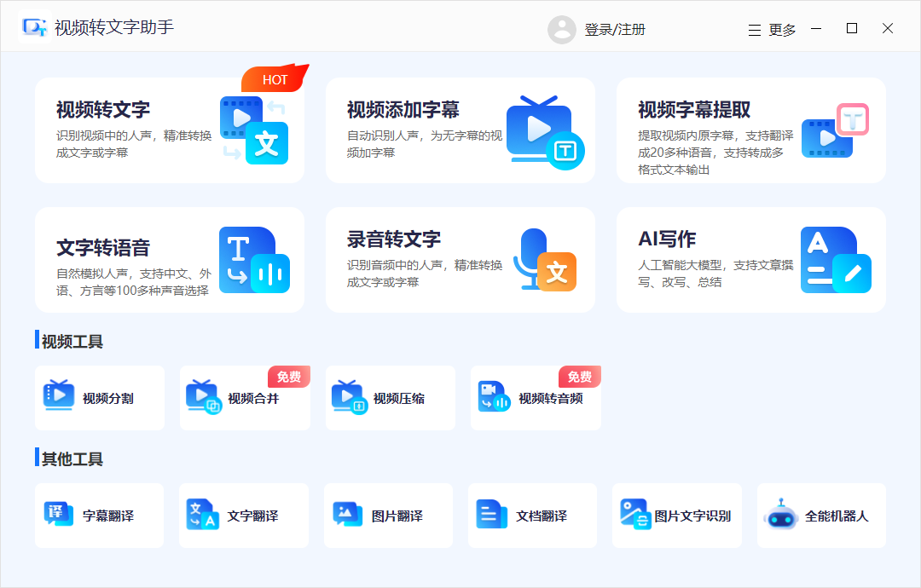Viewport: 921px width, 588px height.
Task: Minimize the 视频转文字助手 window
Action: pos(816,28)
